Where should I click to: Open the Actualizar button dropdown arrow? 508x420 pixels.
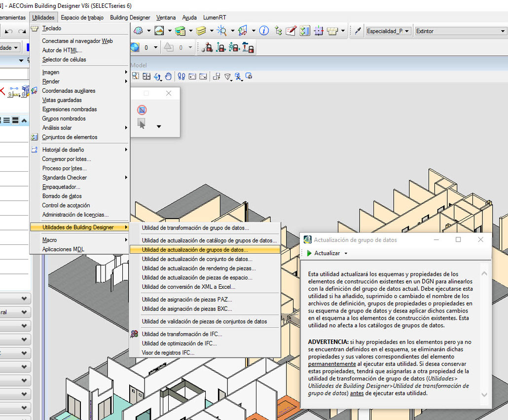346,253
